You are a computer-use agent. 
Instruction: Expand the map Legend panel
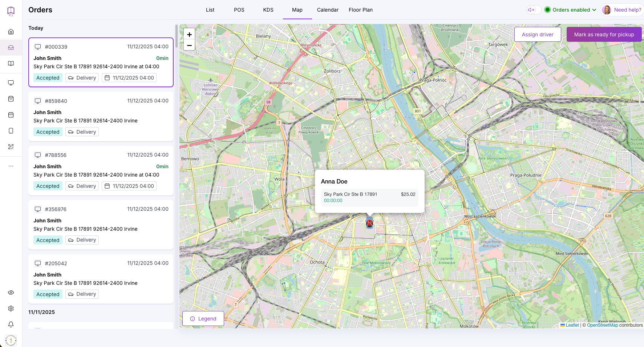[x=203, y=319]
